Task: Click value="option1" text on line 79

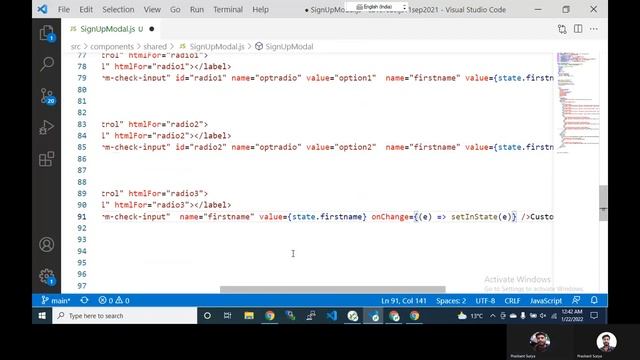Action: click(341, 78)
